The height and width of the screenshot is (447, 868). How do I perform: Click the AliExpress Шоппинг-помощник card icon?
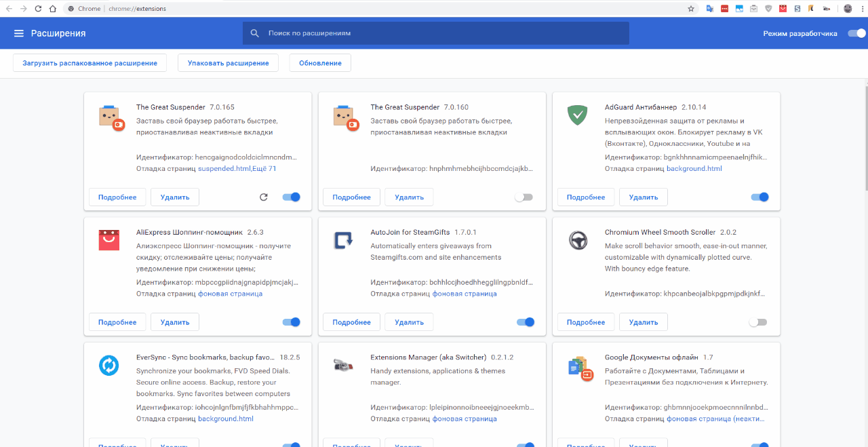tap(108, 240)
